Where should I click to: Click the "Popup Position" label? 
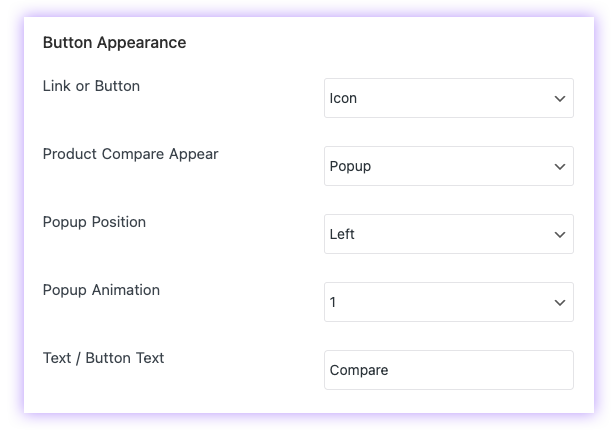[x=94, y=222]
